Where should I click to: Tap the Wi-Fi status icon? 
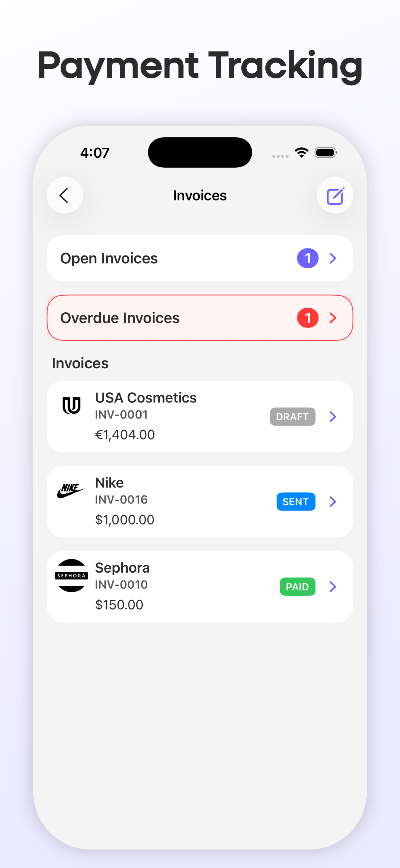(302, 153)
